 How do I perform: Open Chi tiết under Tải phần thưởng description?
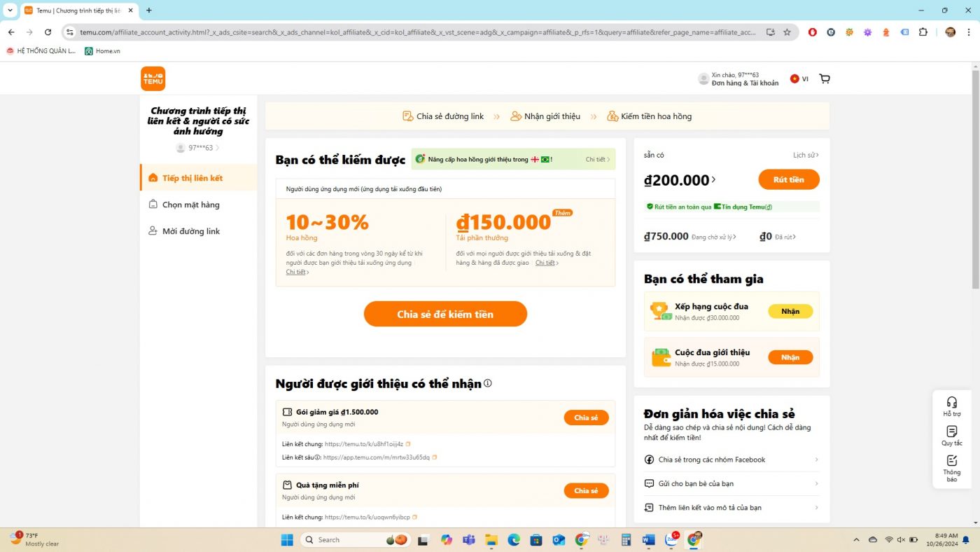point(547,263)
